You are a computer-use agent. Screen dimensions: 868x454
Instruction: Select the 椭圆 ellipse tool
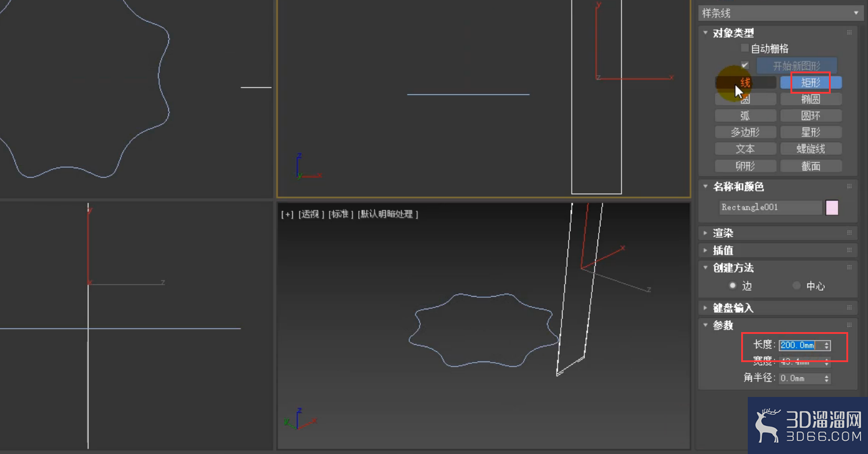tap(811, 99)
